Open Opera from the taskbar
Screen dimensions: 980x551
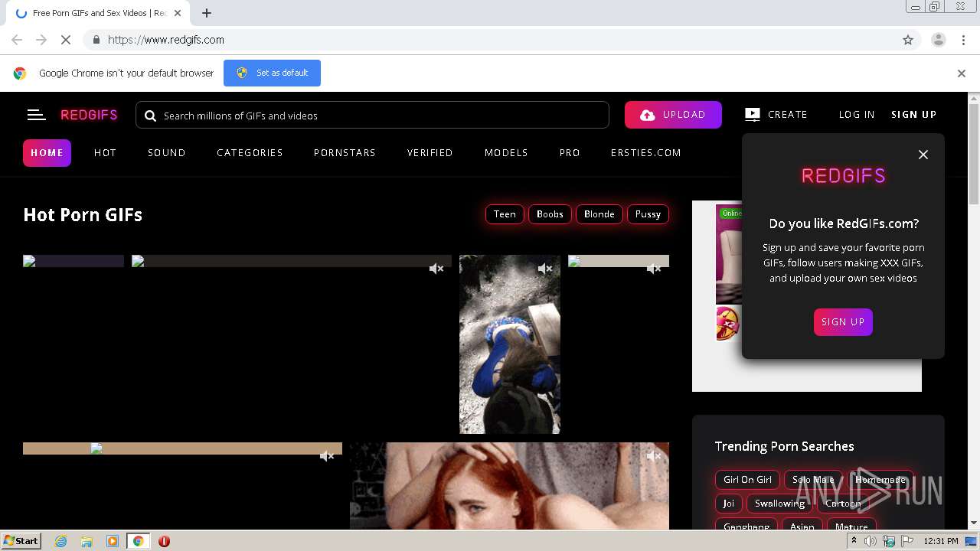(x=164, y=541)
